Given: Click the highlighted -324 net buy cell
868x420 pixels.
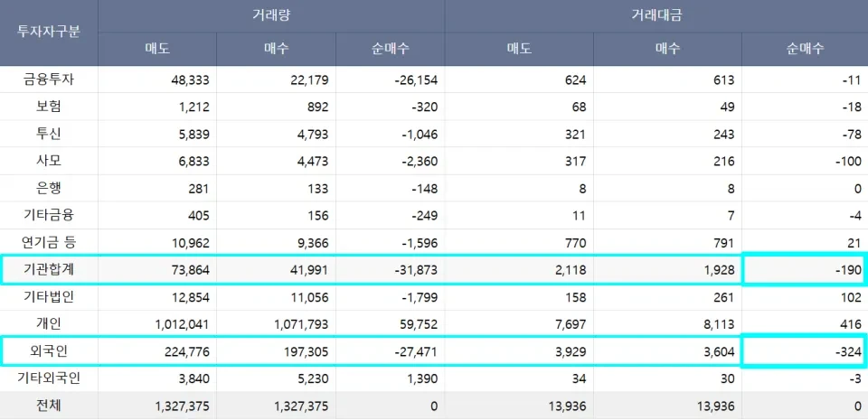Looking at the screenshot, I should (x=804, y=351).
